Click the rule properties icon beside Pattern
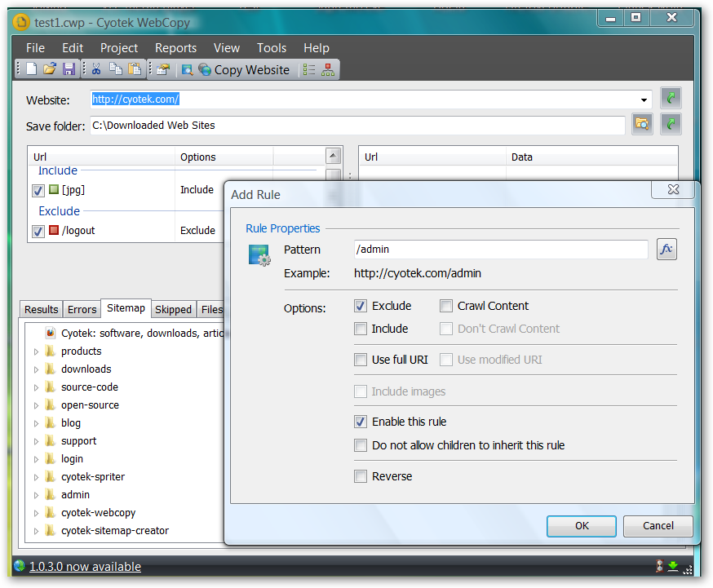Viewport: 713px width, 588px height. 259,254
